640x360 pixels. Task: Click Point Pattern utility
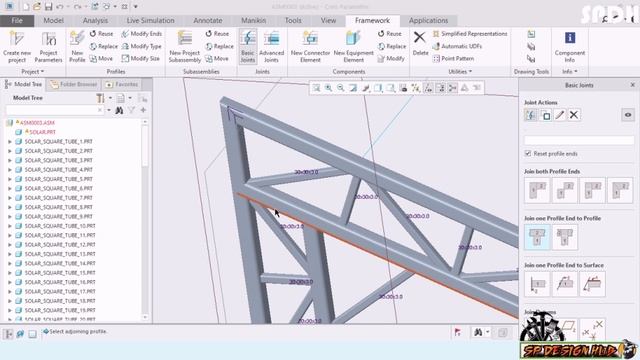point(453,59)
